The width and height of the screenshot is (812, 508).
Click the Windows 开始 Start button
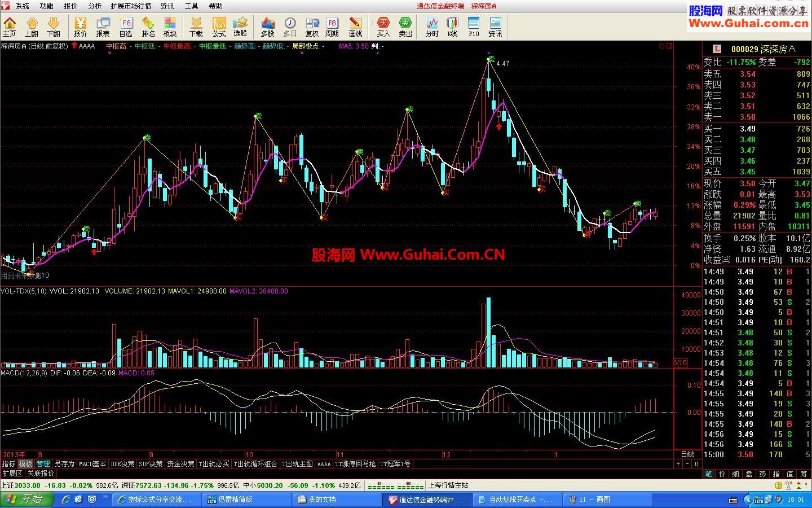(x=27, y=499)
